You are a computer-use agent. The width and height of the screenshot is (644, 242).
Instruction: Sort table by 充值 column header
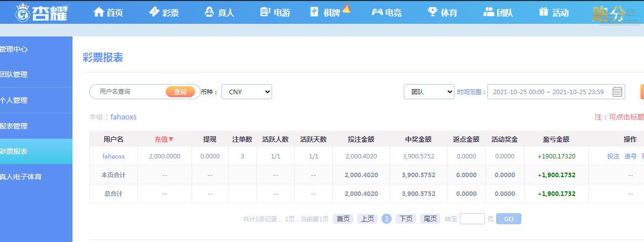pos(164,139)
